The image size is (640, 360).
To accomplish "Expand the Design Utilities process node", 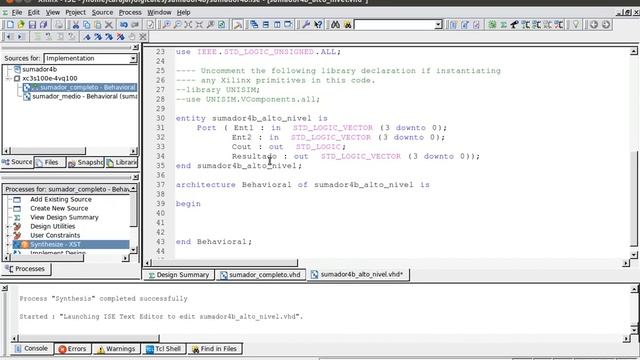I will coord(7,227).
